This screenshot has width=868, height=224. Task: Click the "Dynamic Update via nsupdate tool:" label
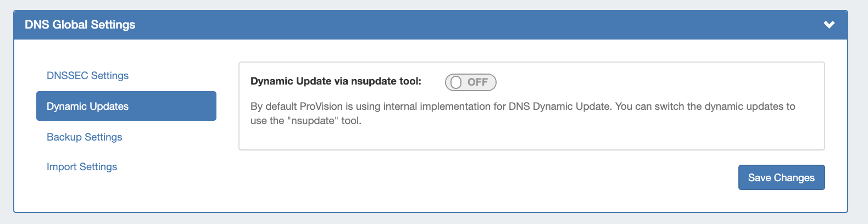[336, 81]
